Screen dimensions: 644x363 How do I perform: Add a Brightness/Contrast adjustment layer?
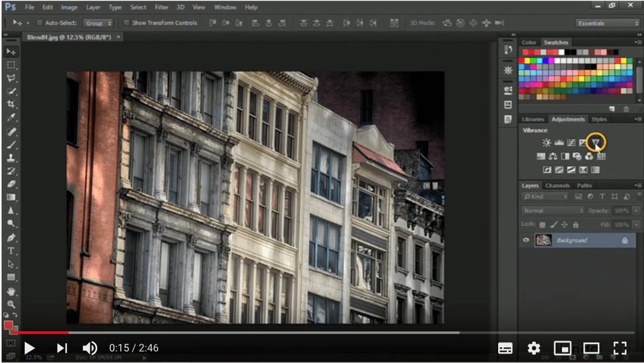[546, 141]
